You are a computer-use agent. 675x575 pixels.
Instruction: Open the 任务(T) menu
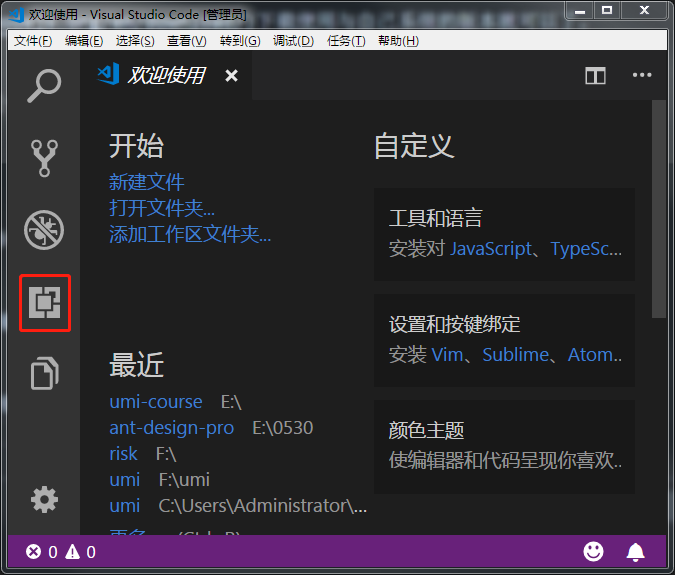pos(346,41)
